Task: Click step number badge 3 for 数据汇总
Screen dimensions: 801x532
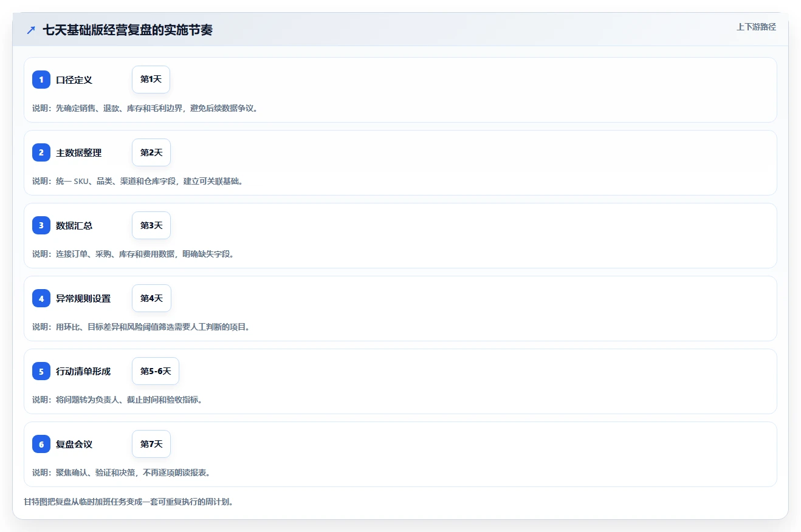Action: 41,225
